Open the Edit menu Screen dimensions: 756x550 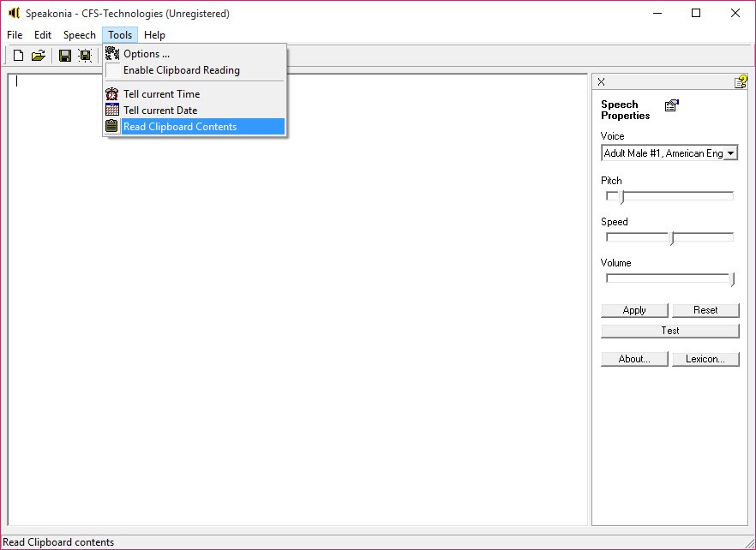click(x=43, y=35)
